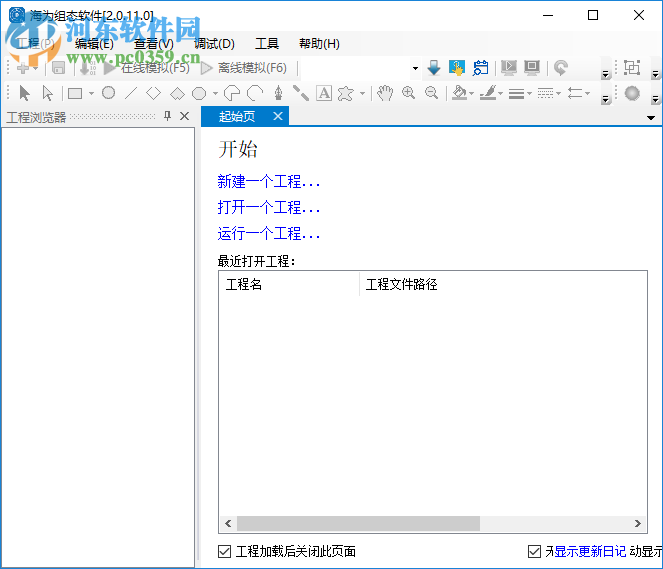663x569 pixels.
Task: Select the arc drawing tool
Action: click(x=255, y=93)
